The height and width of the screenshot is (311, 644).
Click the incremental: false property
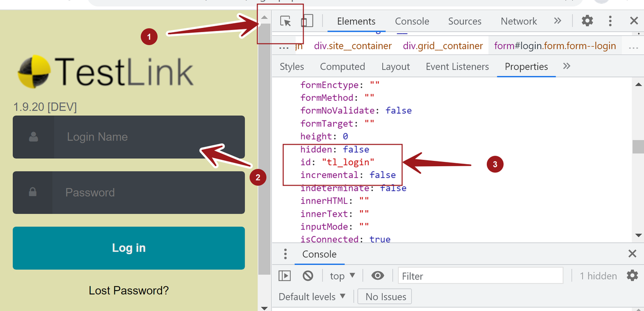pos(348,175)
